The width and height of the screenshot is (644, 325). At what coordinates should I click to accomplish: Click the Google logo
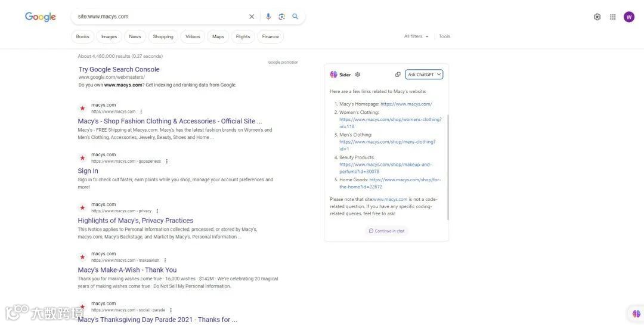[x=41, y=17]
